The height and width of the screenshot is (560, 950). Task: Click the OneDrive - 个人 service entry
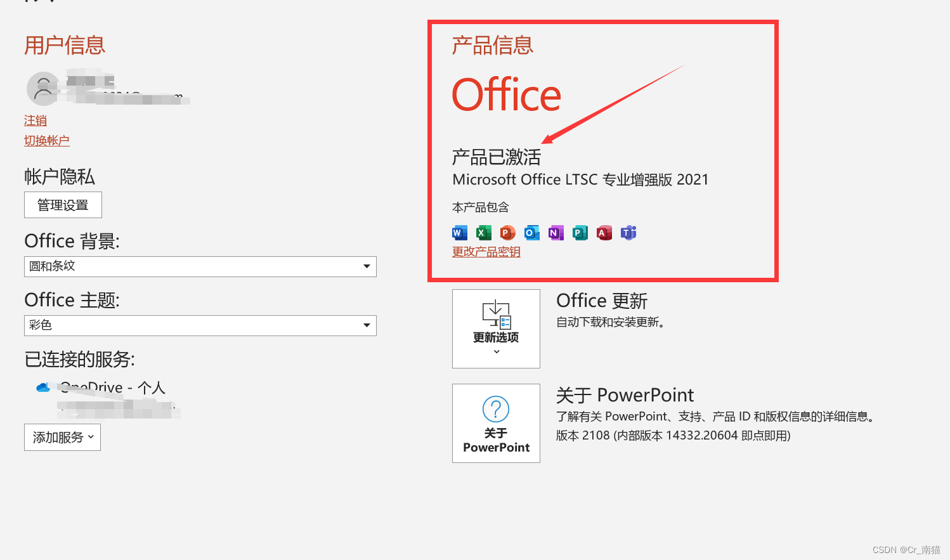(x=112, y=387)
